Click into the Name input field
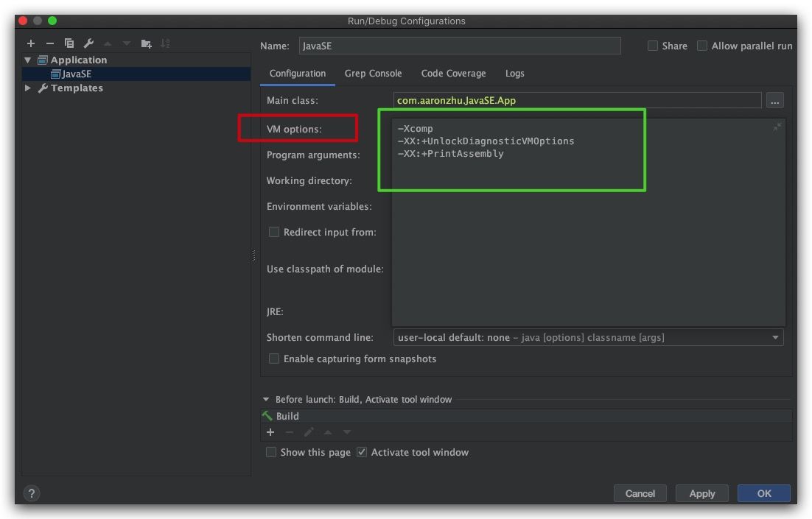Screen dimensions: 812x519 pyautogui.click(x=460, y=46)
